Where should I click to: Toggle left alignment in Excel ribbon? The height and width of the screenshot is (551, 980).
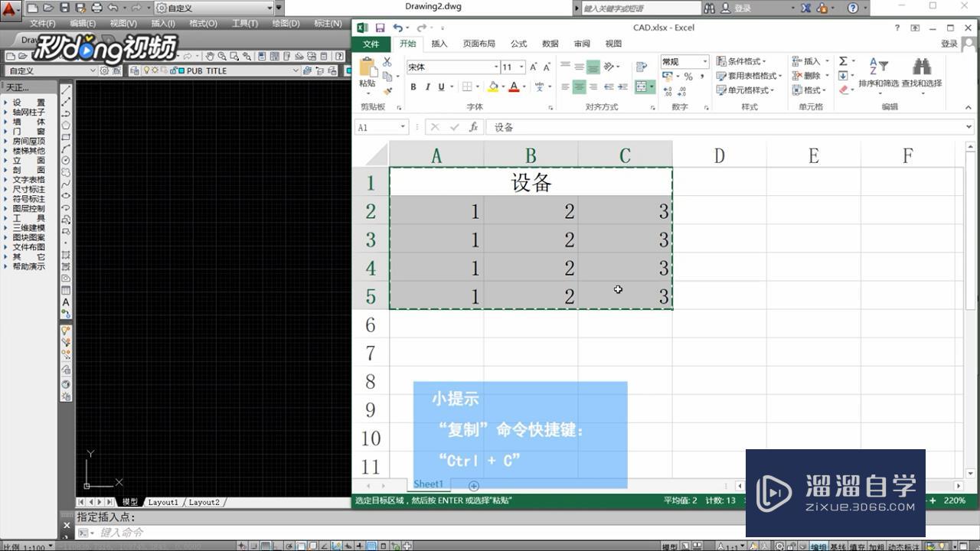pos(566,87)
